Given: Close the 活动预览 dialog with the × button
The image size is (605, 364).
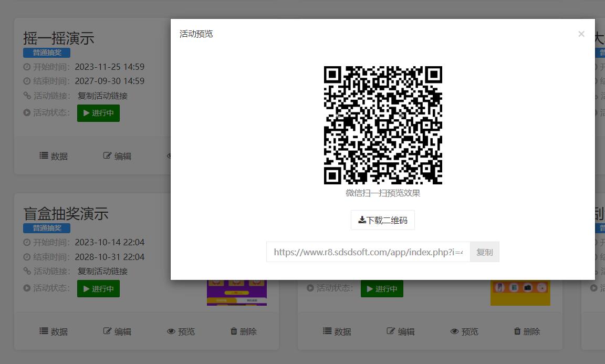Looking at the screenshot, I should click(x=581, y=34).
